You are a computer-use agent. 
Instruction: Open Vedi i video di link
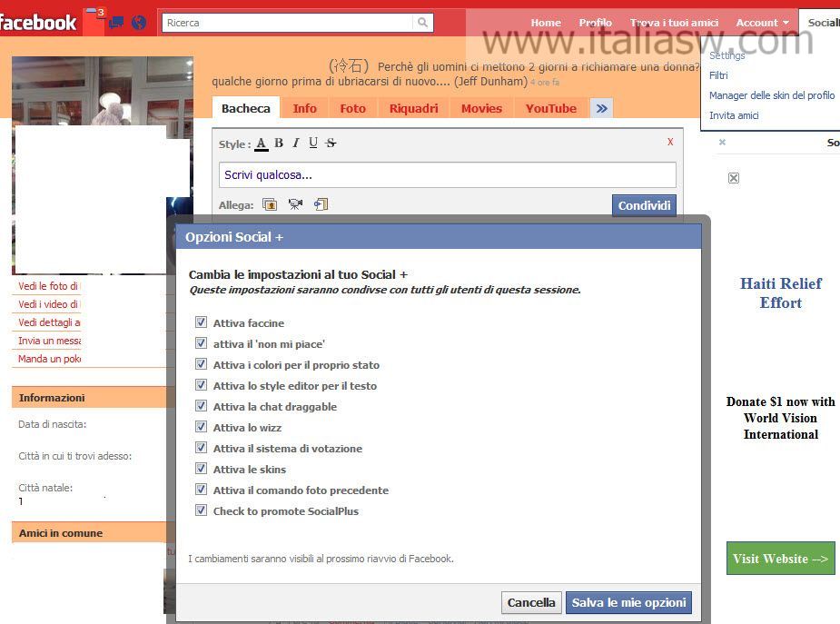(x=48, y=304)
